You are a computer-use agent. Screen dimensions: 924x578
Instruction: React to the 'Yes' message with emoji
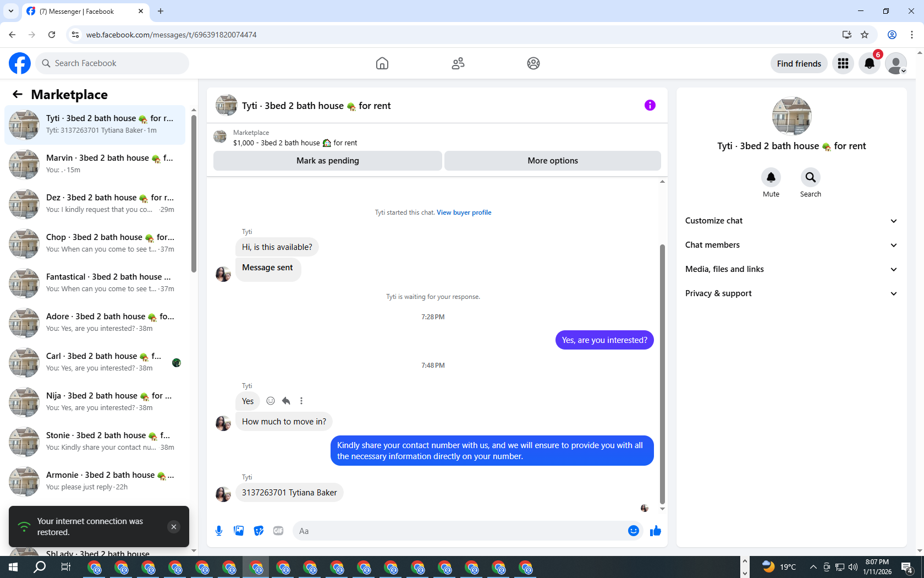[271, 401]
